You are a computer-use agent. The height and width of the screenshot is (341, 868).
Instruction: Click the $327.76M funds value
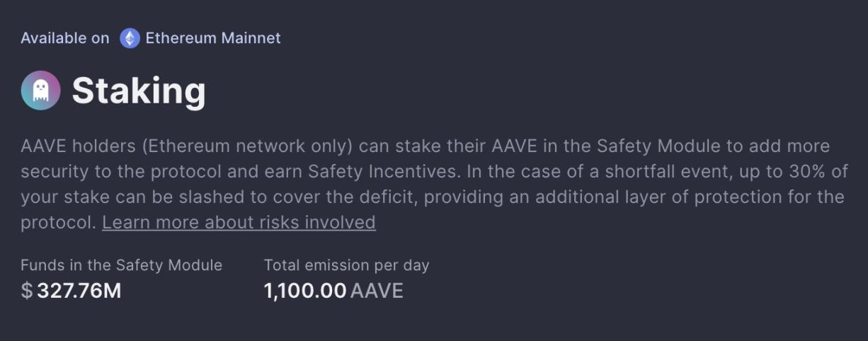71,291
